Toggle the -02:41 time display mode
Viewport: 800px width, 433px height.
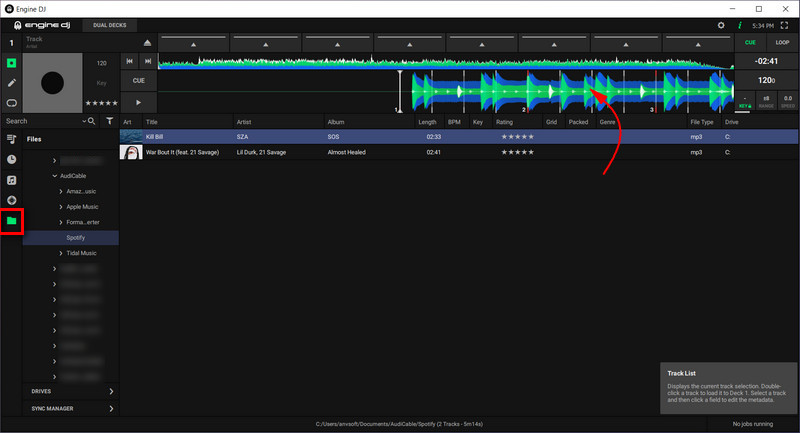(x=766, y=61)
